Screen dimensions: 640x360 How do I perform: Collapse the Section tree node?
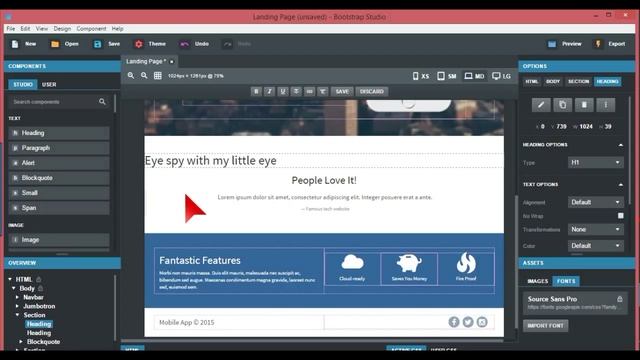(x=17, y=315)
